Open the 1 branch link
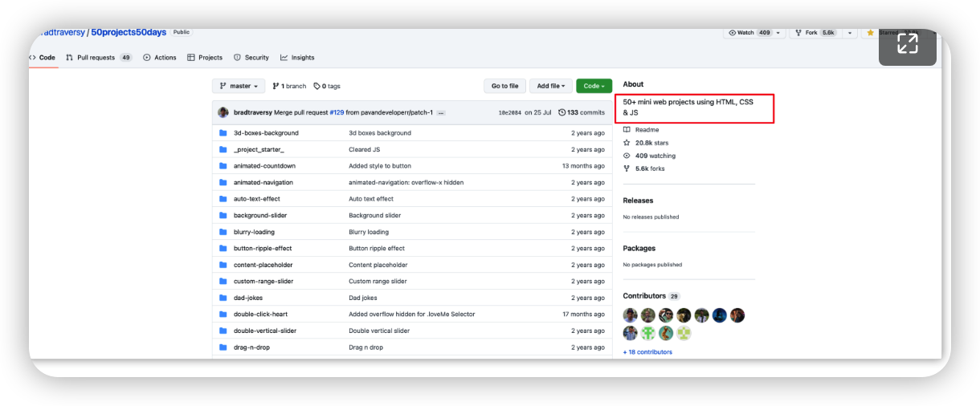The image size is (980, 406). tap(289, 86)
